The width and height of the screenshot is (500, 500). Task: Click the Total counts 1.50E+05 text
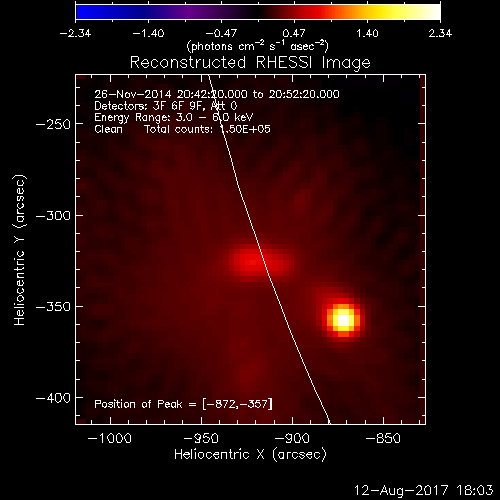pos(207,129)
